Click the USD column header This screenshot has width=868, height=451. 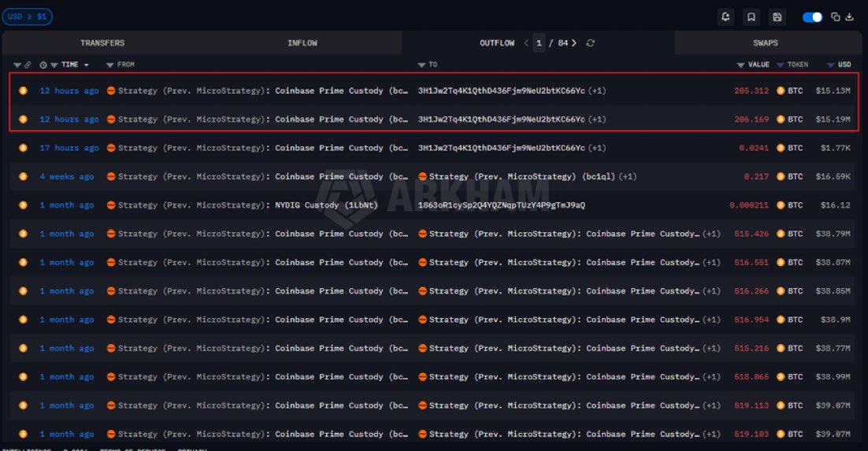[x=844, y=65]
